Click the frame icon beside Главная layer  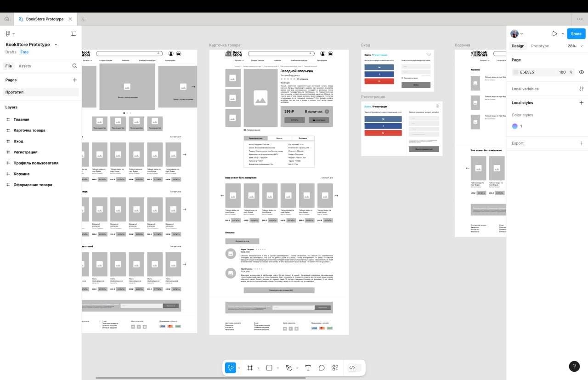pyautogui.click(x=8, y=119)
